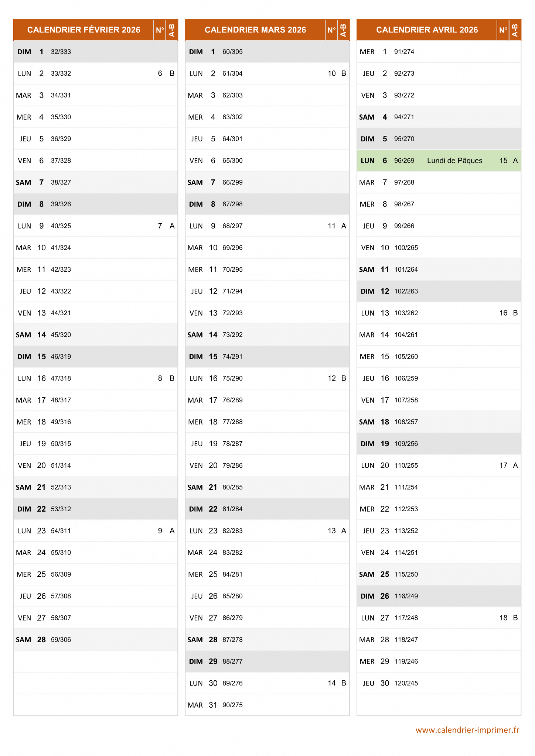Select week number 10 in March
Image resolution: width=535 pixels, height=756 pixels.
tap(332, 73)
